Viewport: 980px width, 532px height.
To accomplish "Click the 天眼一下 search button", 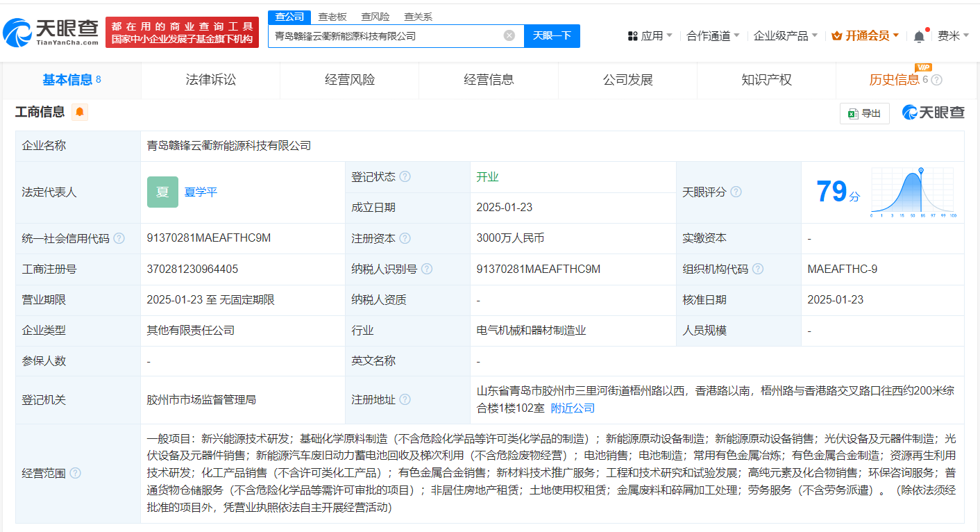I will pos(552,36).
